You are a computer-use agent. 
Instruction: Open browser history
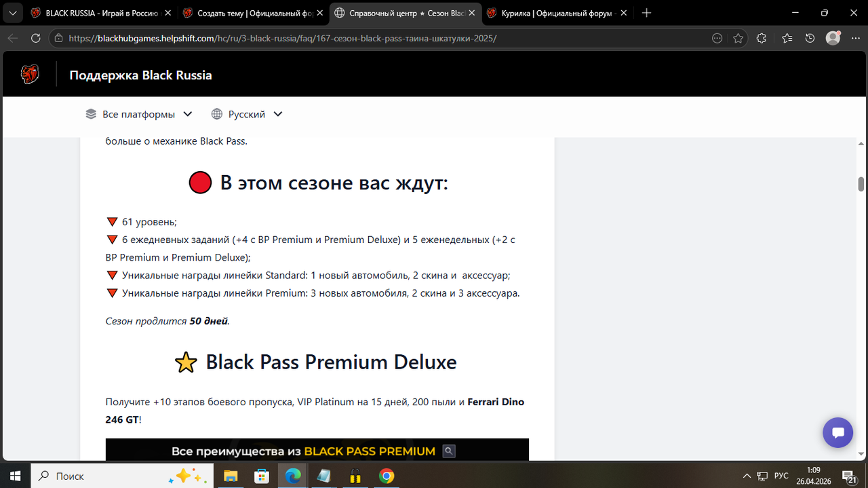point(810,39)
